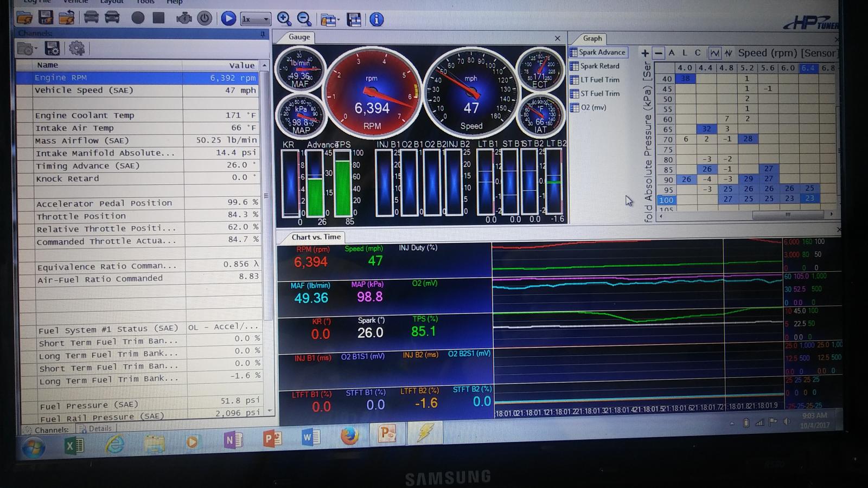Screen dimensions: 868x488
Task: Click the C button above graph table
Action: point(698,53)
